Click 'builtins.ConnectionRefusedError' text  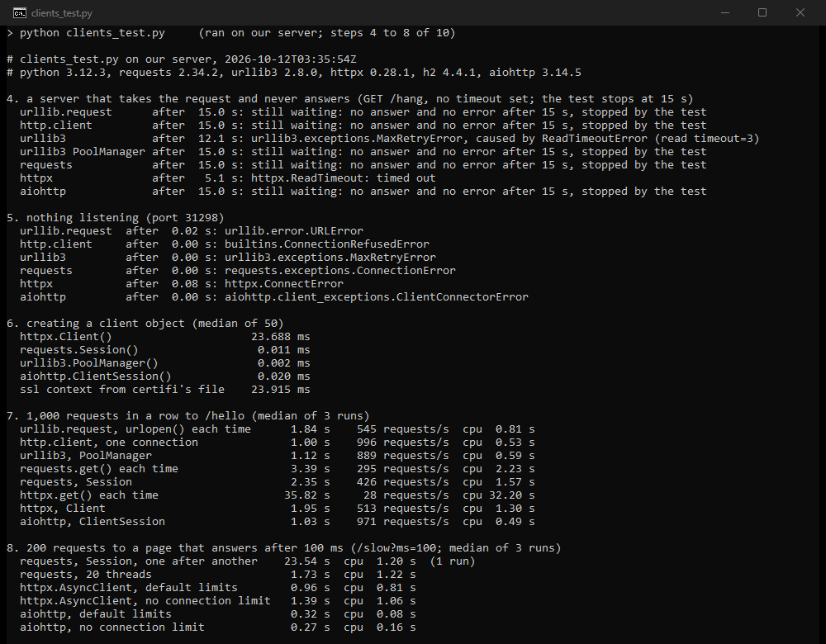point(326,244)
